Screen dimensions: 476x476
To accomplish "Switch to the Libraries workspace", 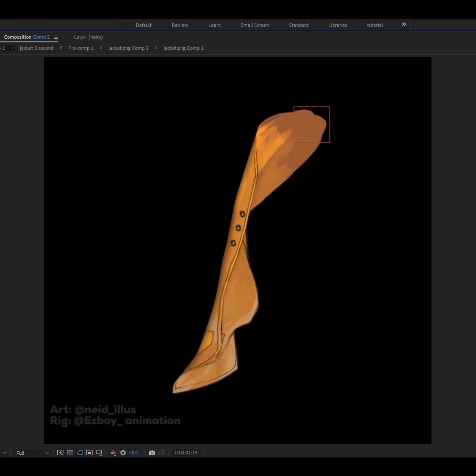I will click(338, 25).
